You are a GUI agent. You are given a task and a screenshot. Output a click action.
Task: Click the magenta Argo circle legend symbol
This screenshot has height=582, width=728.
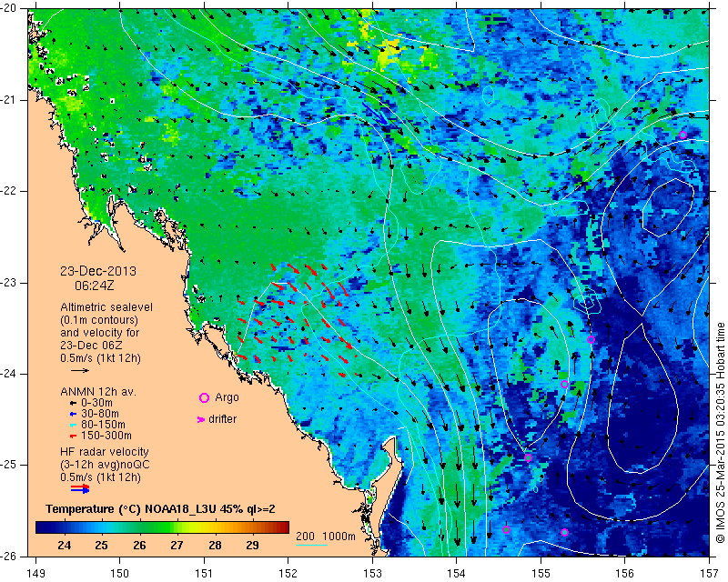pos(204,397)
